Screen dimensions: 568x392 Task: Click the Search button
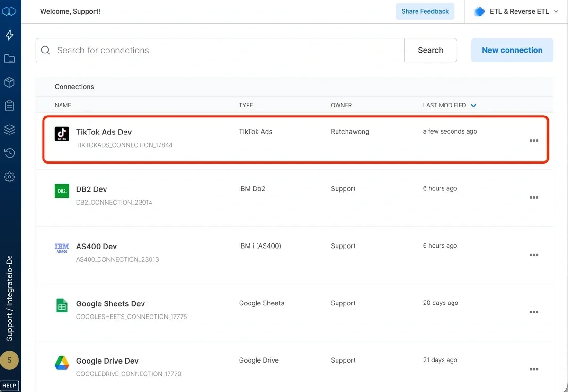[431, 50]
